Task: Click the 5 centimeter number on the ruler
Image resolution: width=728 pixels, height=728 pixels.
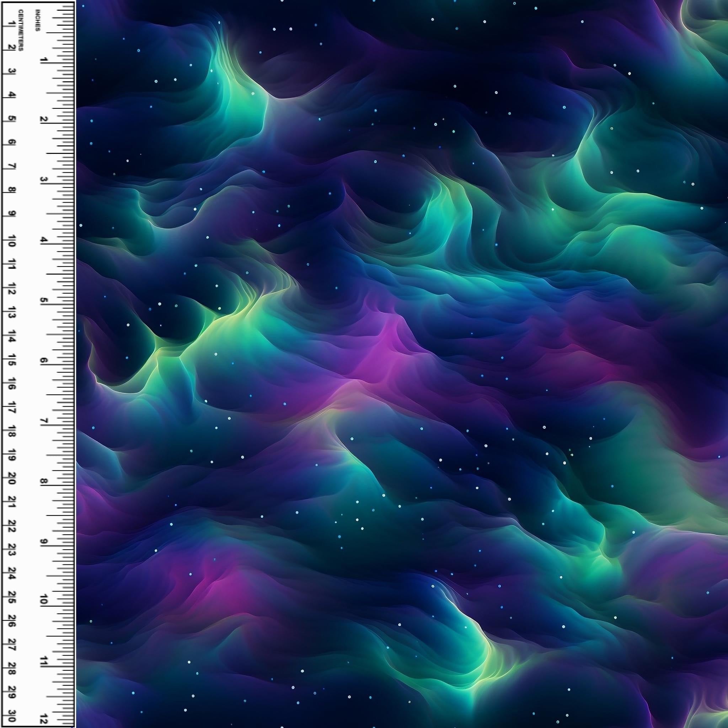Action: [11, 119]
